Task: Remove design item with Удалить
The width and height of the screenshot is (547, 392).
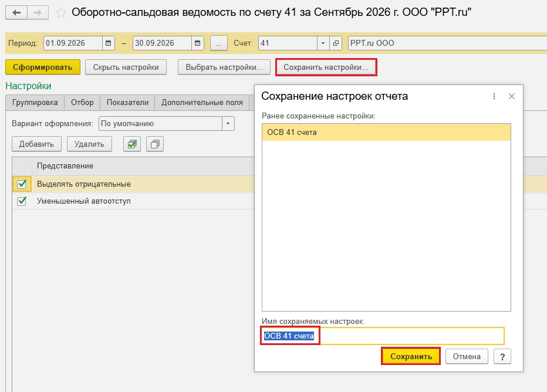Action: point(89,144)
